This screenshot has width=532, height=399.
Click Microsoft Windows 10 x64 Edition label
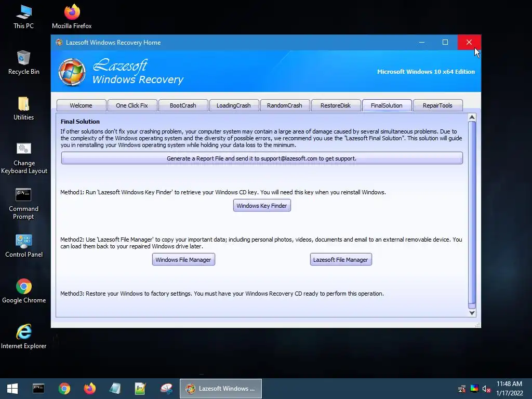(426, 72)
